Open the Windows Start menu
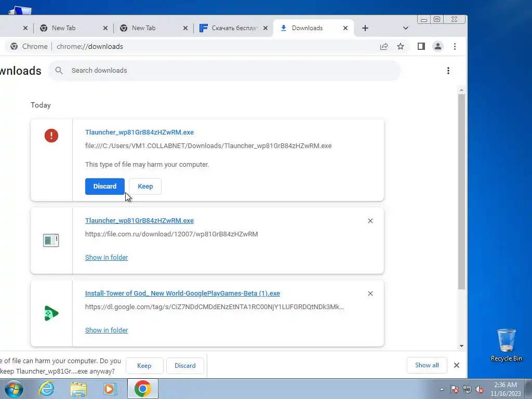532x399 pixels. point(14,389)
